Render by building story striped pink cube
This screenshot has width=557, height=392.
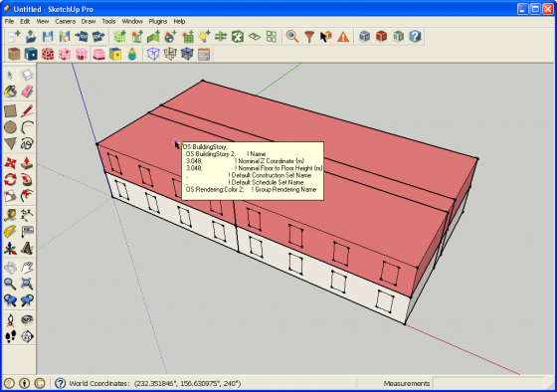(98, 54)
